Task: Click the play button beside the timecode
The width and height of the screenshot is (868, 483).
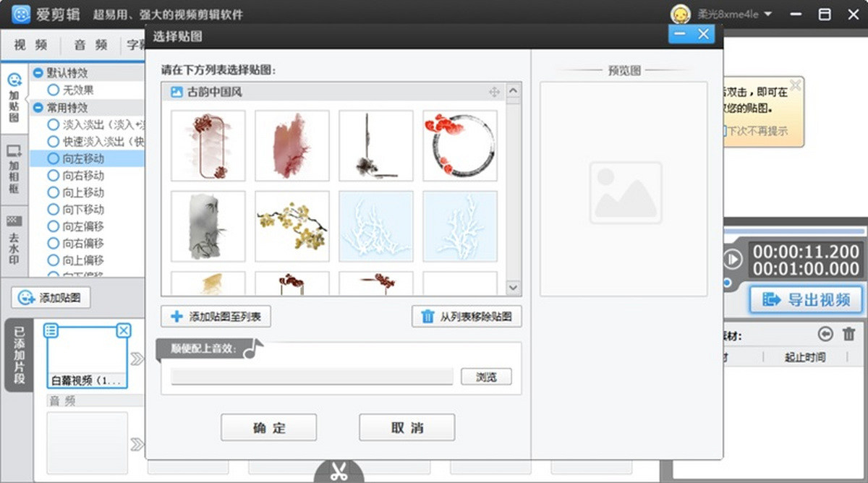Action: [x=733, y=259]
